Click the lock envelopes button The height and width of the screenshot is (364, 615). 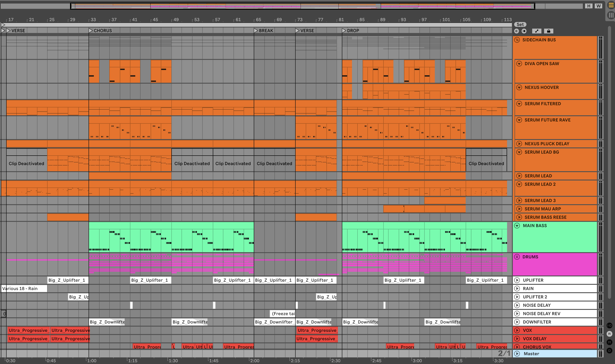[548, 31]
